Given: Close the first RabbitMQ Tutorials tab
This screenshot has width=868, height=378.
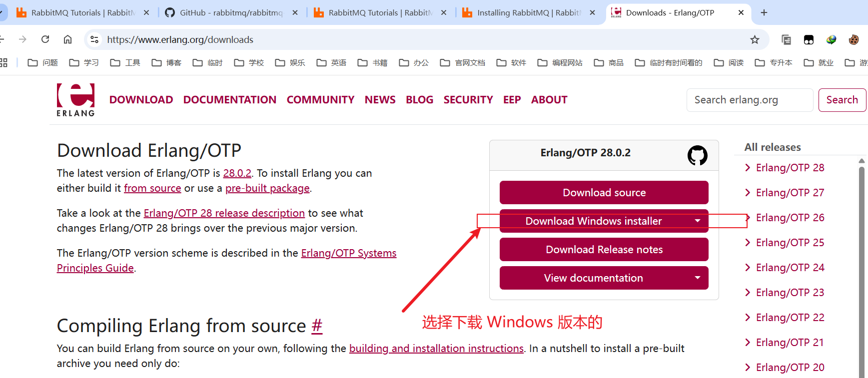Looking at the screenshot, I should pyautogui.click(x=146, y=12).
